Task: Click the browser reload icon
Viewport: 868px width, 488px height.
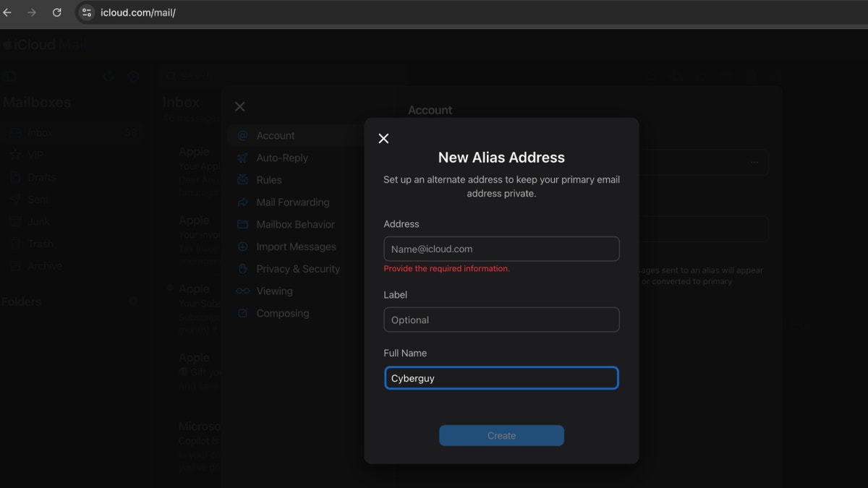Action: click(x=56, y=12)
